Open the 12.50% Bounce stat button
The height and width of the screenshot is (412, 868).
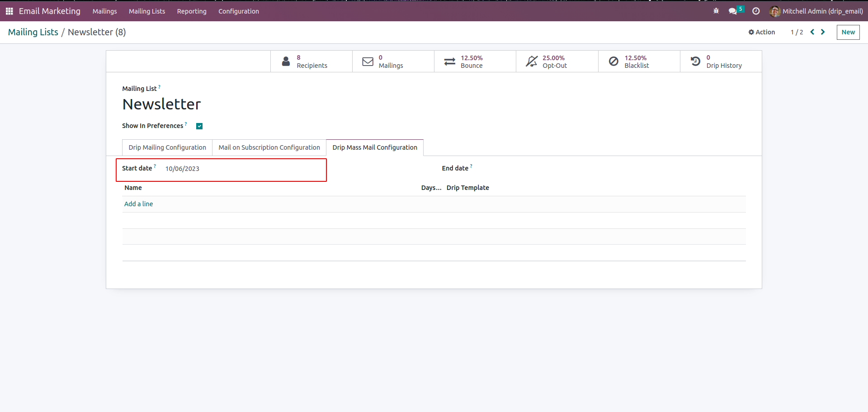(475, 62)
